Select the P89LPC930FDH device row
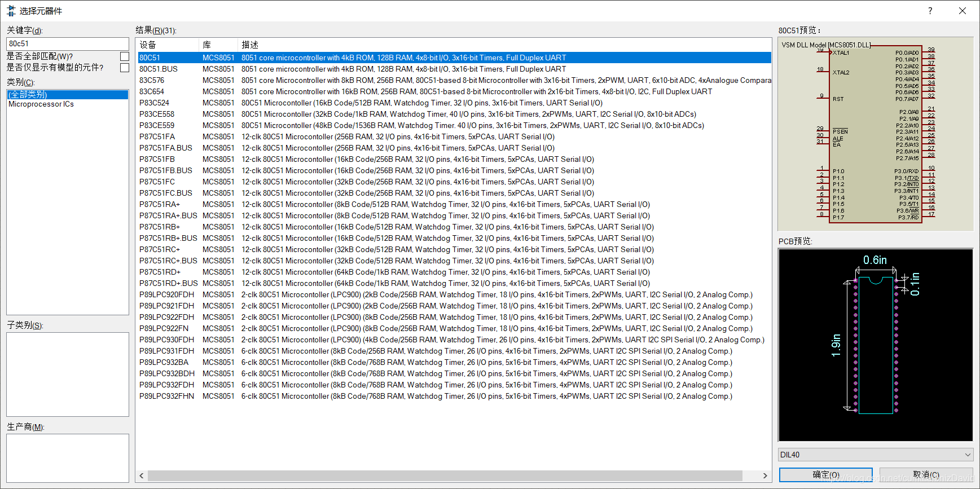Viewport: 980px width, 489px height. point(454,340)
